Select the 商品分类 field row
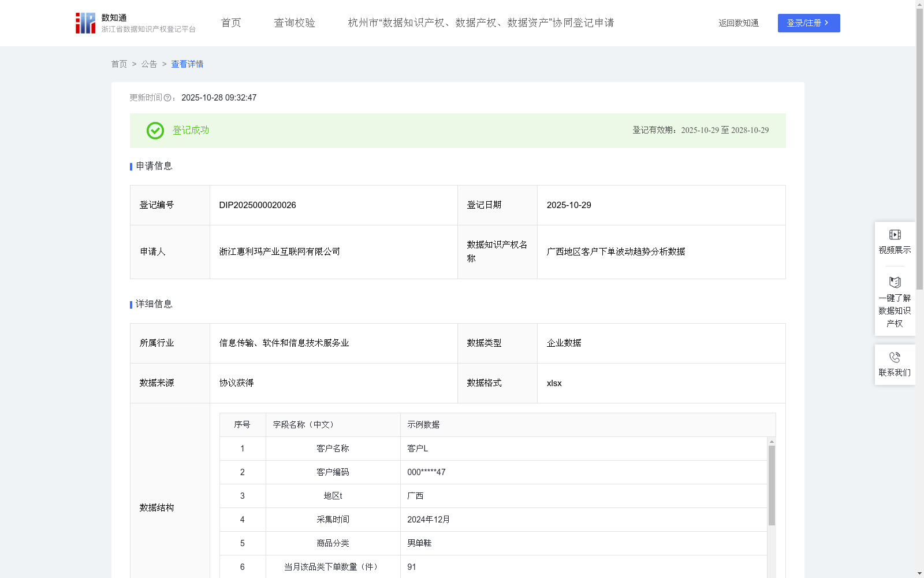 (493, 543)
